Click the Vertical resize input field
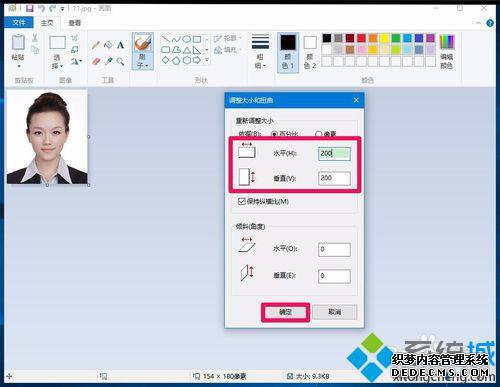The image size is (500, 387). 334,178
